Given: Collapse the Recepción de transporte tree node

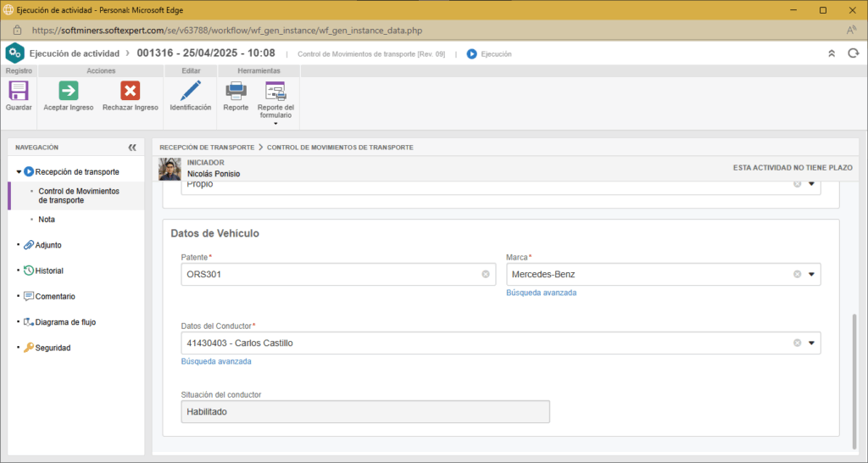Looking at the screenshot, I should (x=19, y=171).
